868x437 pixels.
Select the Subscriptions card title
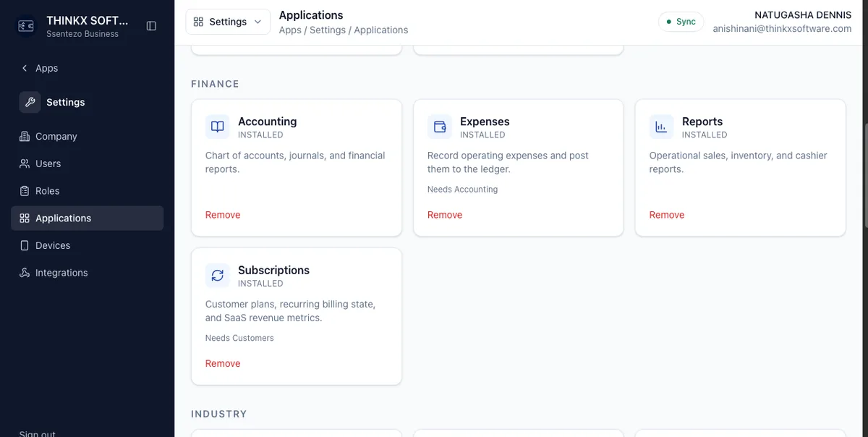tap(273, 270)
